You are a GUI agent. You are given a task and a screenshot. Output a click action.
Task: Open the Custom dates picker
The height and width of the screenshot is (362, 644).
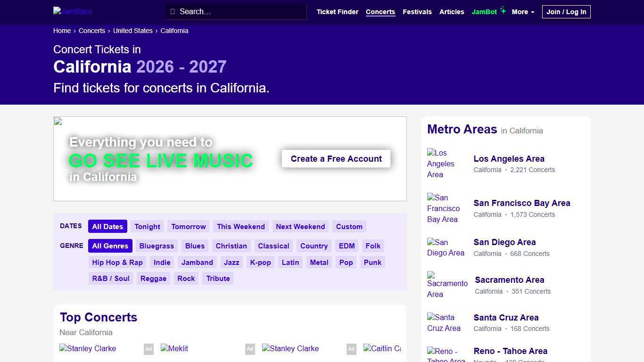pyautogui.click(x=349, y=226)
